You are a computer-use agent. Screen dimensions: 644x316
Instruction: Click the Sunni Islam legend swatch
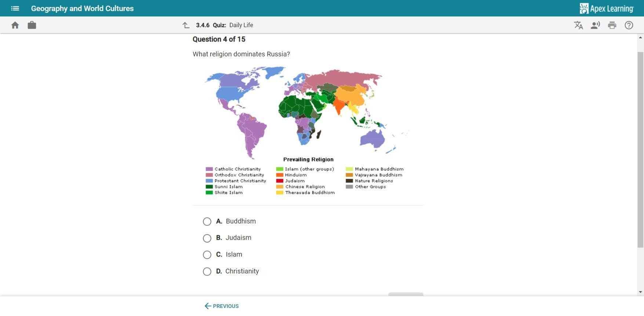coord(209,187)
